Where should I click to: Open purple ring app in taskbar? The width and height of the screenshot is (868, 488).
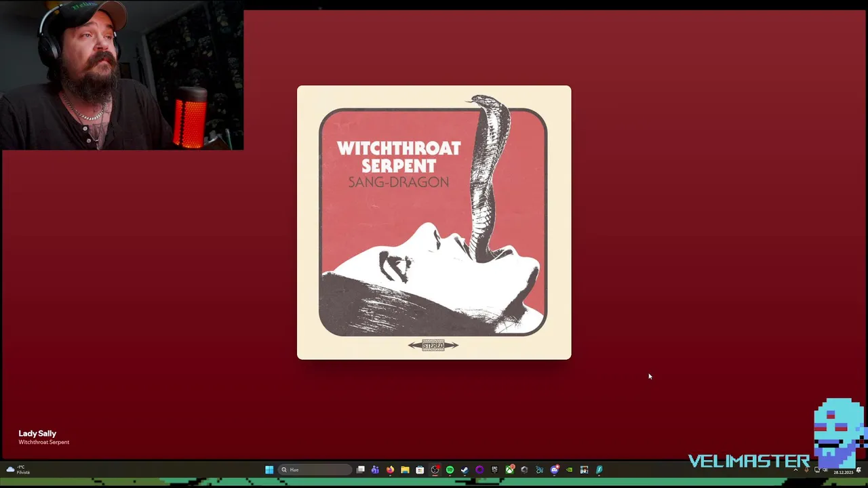[x=479, y=470]
